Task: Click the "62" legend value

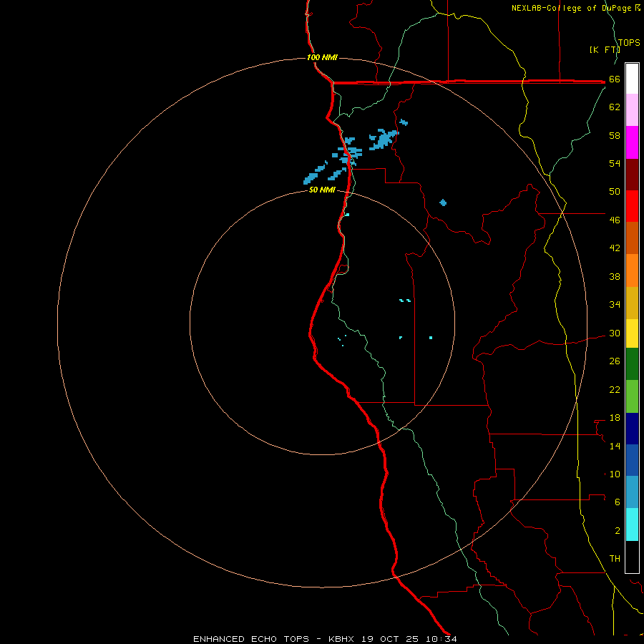Action: 615,107
